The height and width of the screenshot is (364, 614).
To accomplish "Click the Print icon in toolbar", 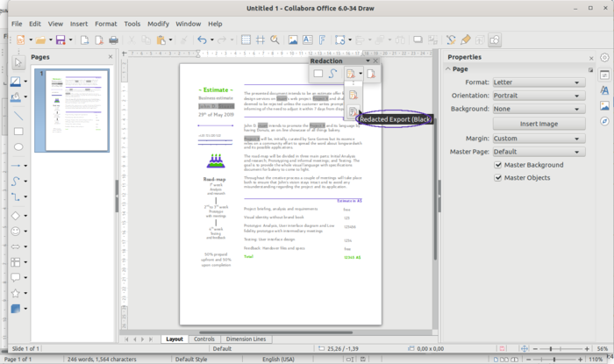I will 113,40.
